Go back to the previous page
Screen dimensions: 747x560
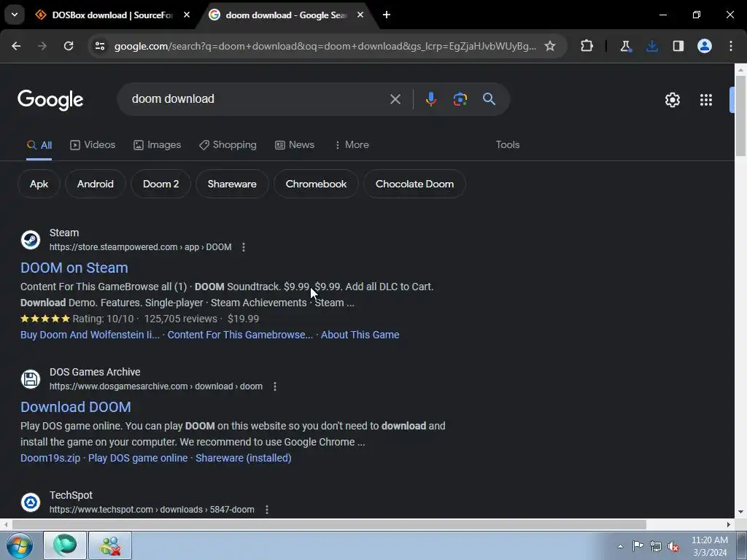pos(16,46)
